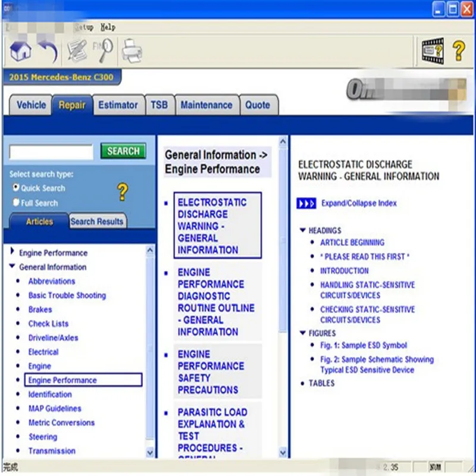Collapse the General Information tree arrow
The width and height of the screenshot is (476, 476).
(x=12, y=266)
